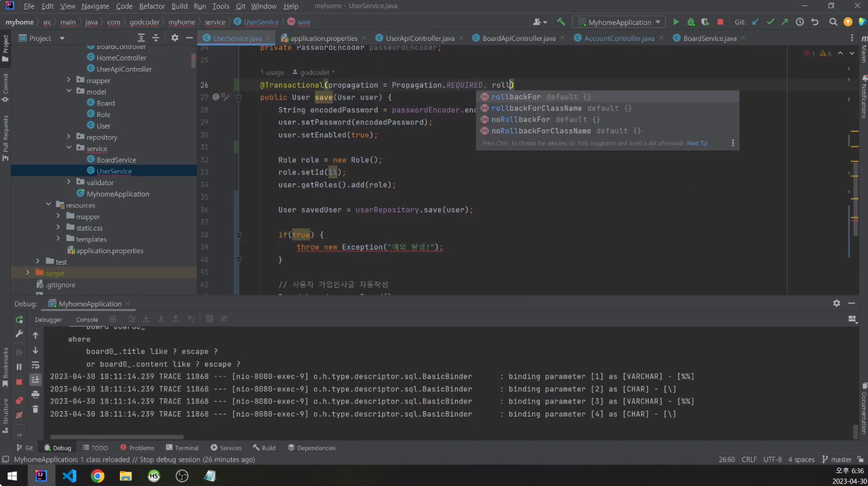Expand the repository folder

(x=69, y=137)
